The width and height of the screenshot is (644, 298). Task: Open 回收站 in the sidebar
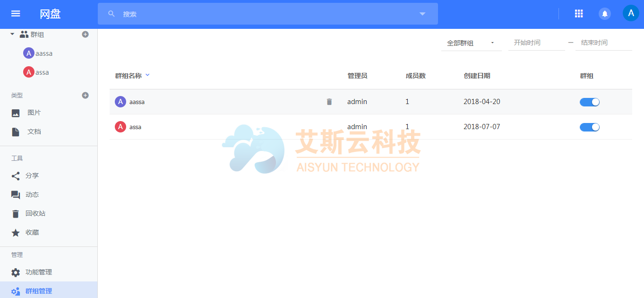[x=35, y=213]
